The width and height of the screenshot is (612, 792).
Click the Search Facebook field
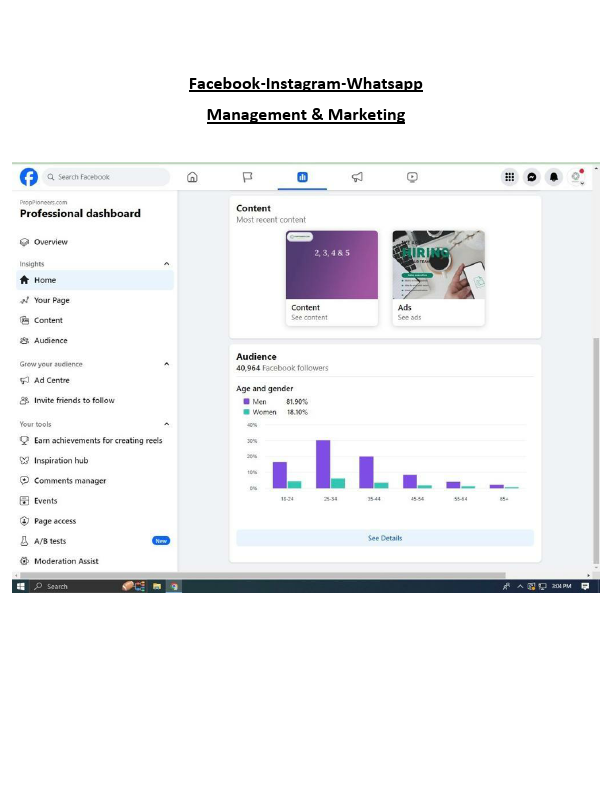[107, 177]
